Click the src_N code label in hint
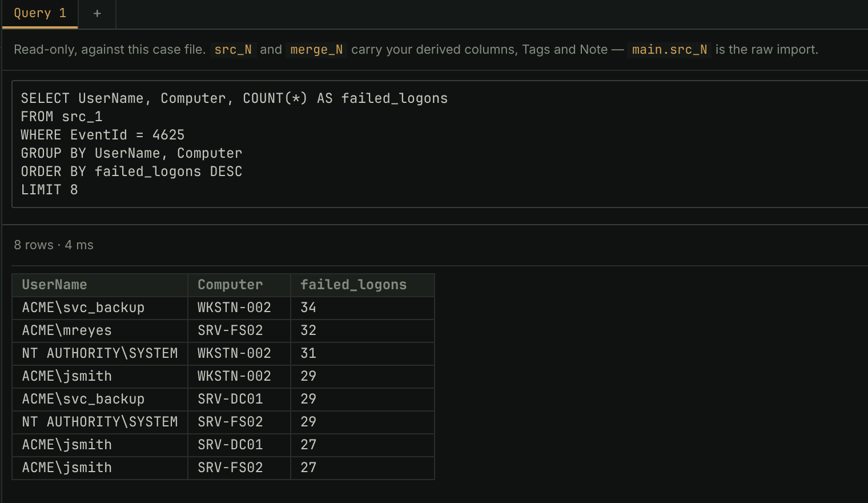Image resolution: width=868 pixels, height=503 pixels. point(233,50)
